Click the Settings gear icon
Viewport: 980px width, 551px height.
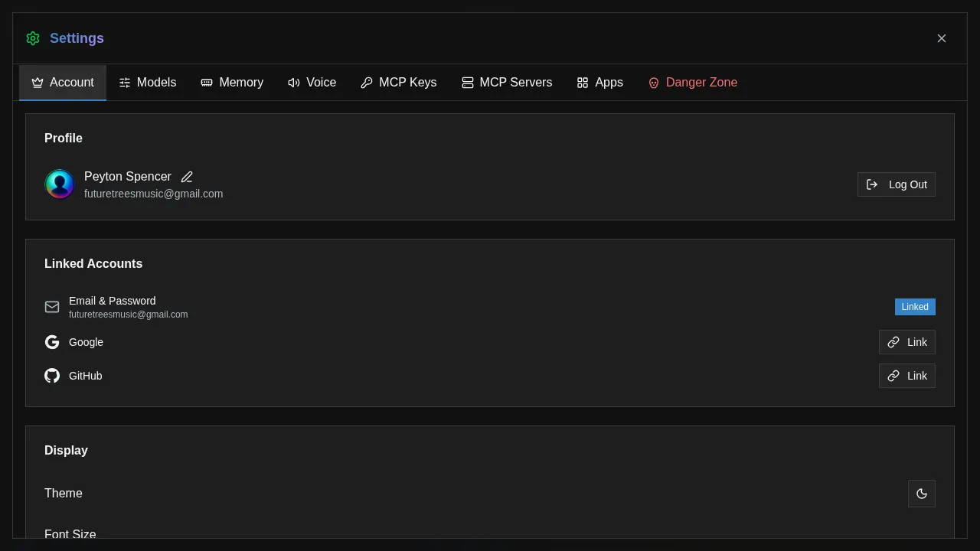(x=32, y=38)
